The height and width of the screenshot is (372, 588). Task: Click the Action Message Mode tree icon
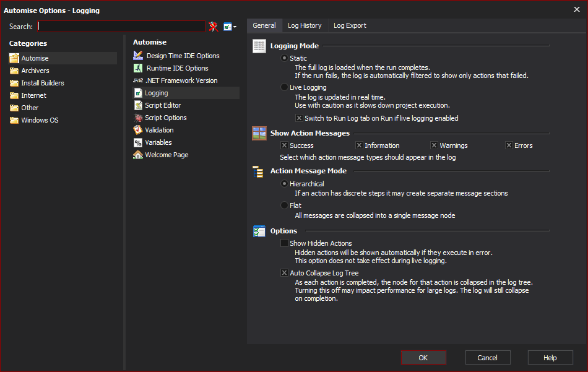point(258,171)
